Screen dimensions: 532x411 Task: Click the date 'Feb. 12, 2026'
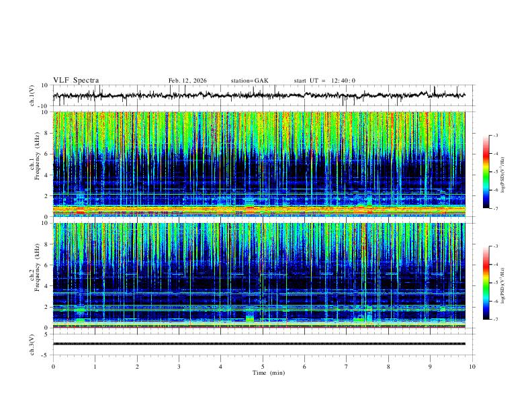(187, 81)
